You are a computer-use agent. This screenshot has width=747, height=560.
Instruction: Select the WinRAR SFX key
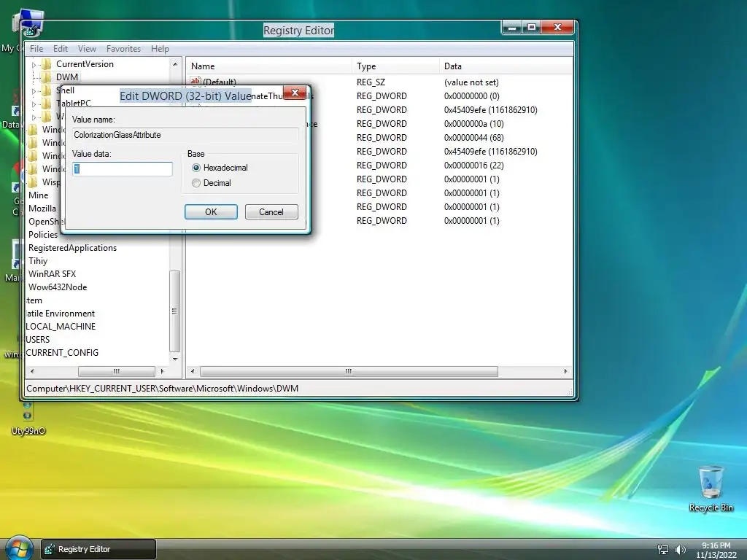[x=52, y=274]
